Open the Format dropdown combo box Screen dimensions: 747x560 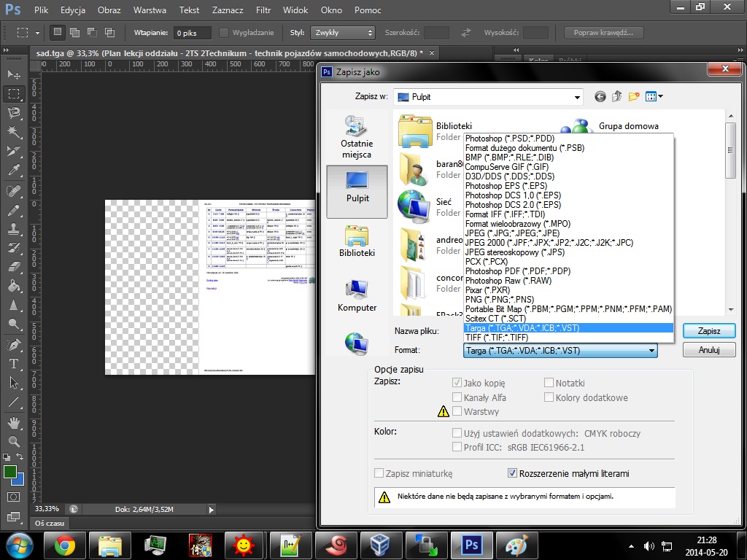click(x=560, y=351)
